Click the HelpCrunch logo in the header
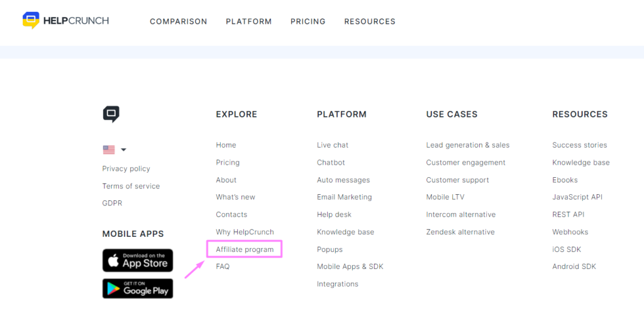 (x=65, y=21)
